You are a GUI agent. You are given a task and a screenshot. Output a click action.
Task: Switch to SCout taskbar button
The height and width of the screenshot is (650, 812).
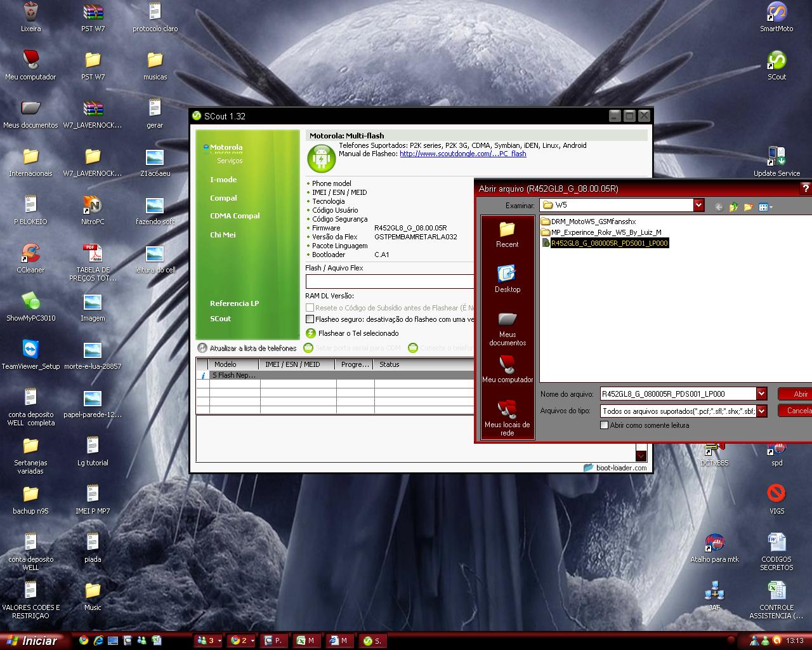click(x=373, y=640)
